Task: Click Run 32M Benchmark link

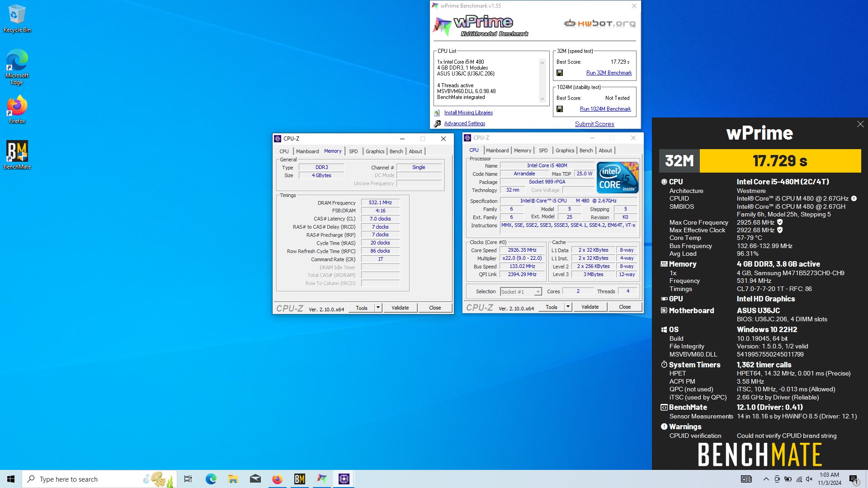Action: [x=609, y=73]
